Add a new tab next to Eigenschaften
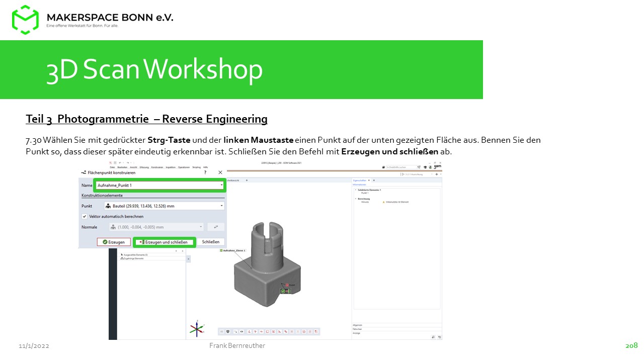 pos(374,180)
